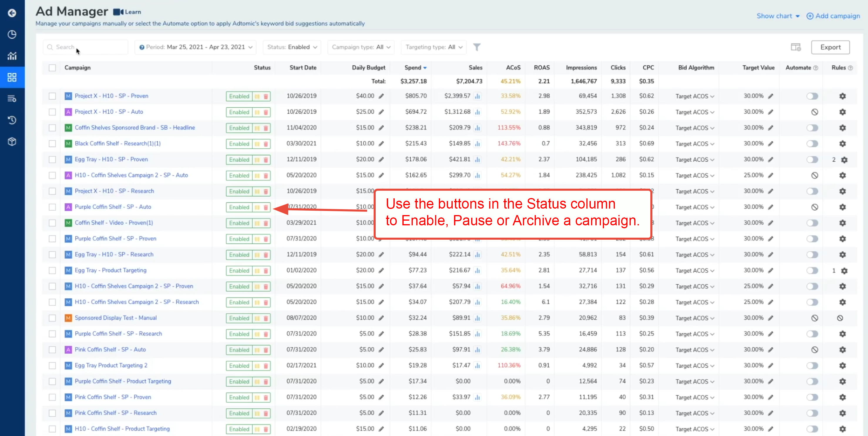Open Bid Algorithm dropdown for Egg Tray - H10 - SP - Proven
The height and width of the screenshot is (436, 868).
click(695, 160)
